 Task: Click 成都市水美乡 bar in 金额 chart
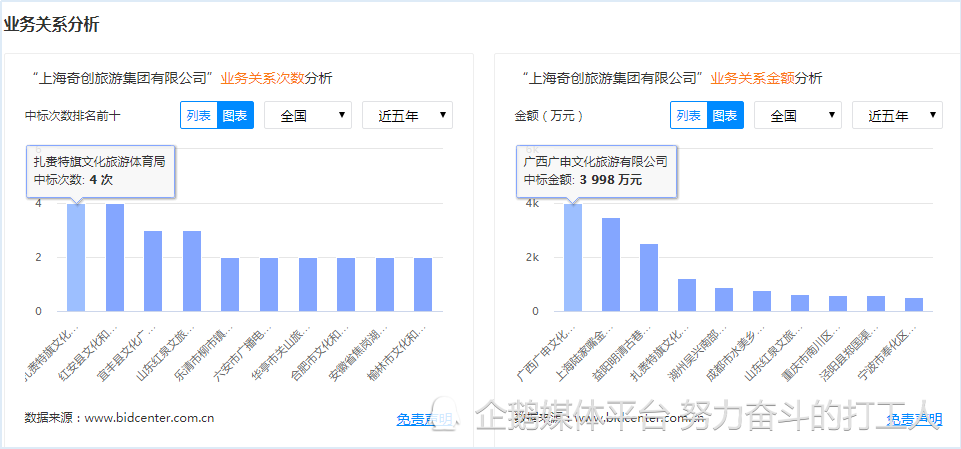762,301
